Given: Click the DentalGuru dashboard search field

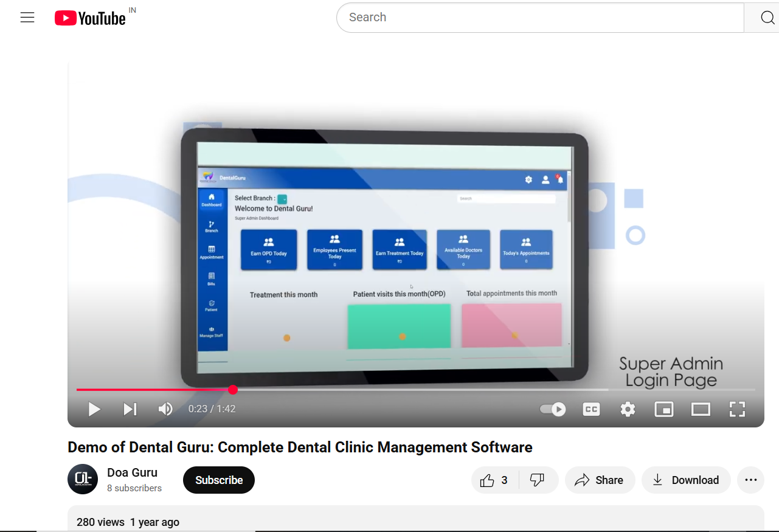Looking at the screenshot, I should (x=507, y=199).
